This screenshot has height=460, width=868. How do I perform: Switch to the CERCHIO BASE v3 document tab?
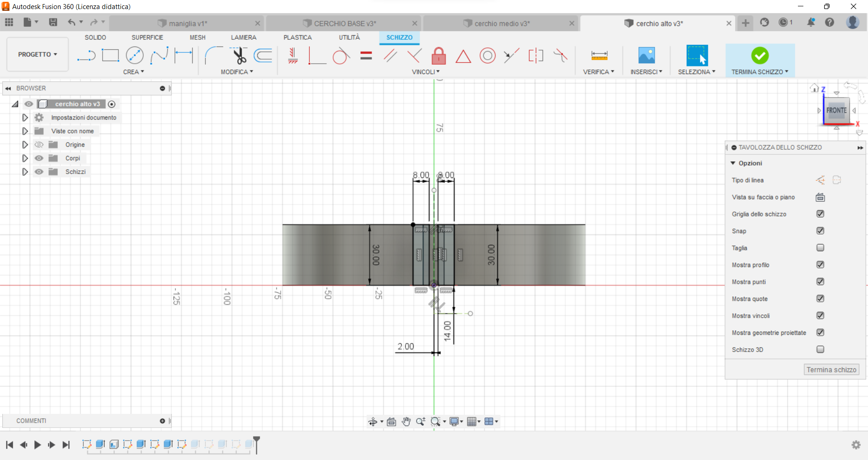coord(344,23)
